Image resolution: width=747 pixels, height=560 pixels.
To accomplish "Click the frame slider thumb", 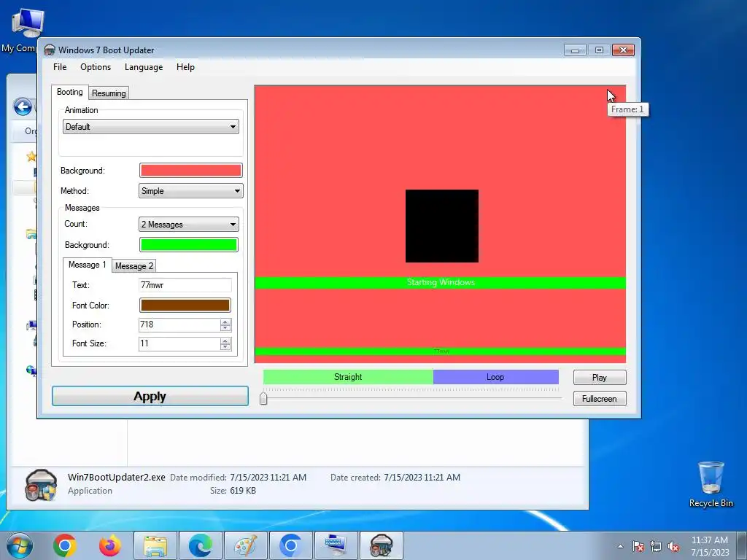I will click(263, 398).
